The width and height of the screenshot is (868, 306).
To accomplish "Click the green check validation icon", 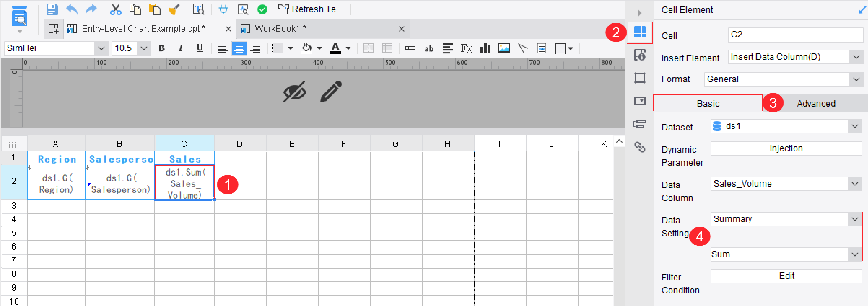I will (x=262, y=9).
